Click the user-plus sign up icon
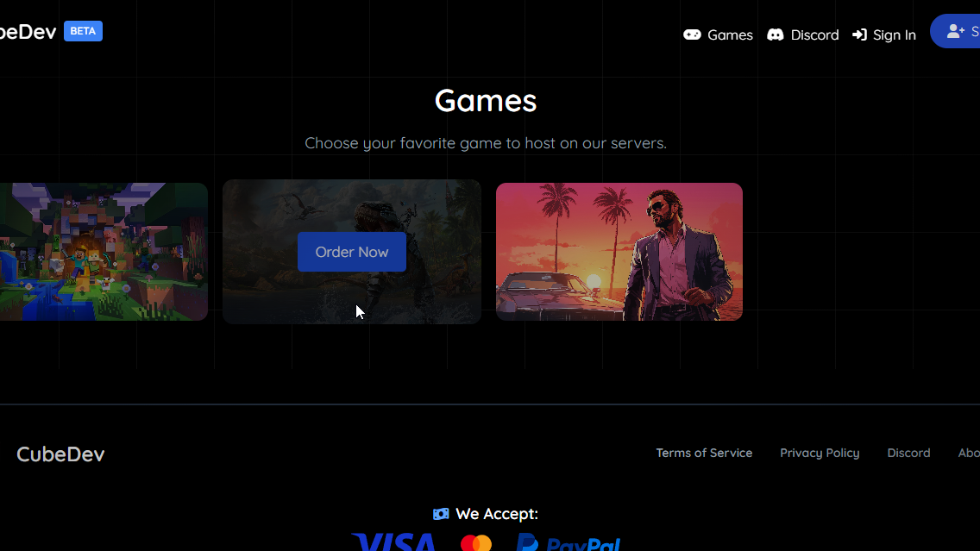The image size is (980, 551). (956, 31)
